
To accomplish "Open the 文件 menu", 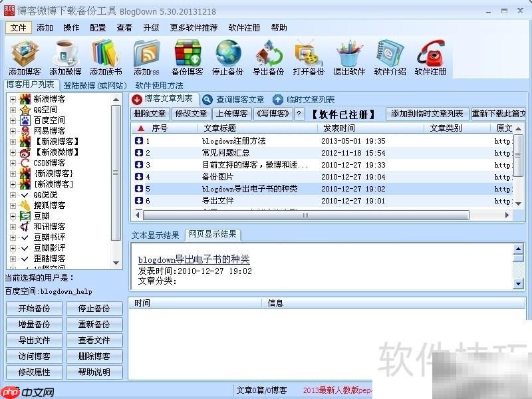I will (19, 27).
